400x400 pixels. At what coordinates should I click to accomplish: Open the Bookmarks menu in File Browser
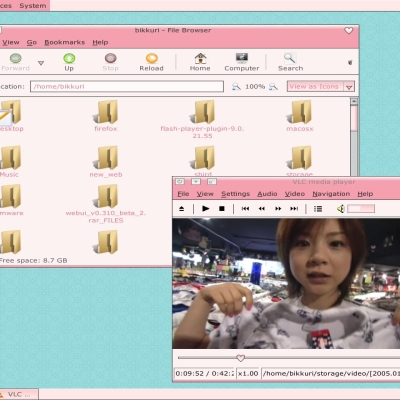[x=65, y=42]
